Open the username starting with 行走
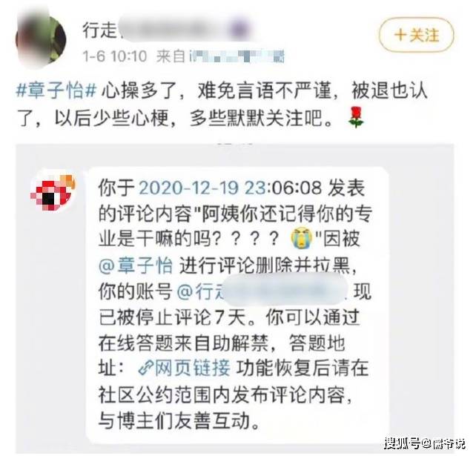 165,30
